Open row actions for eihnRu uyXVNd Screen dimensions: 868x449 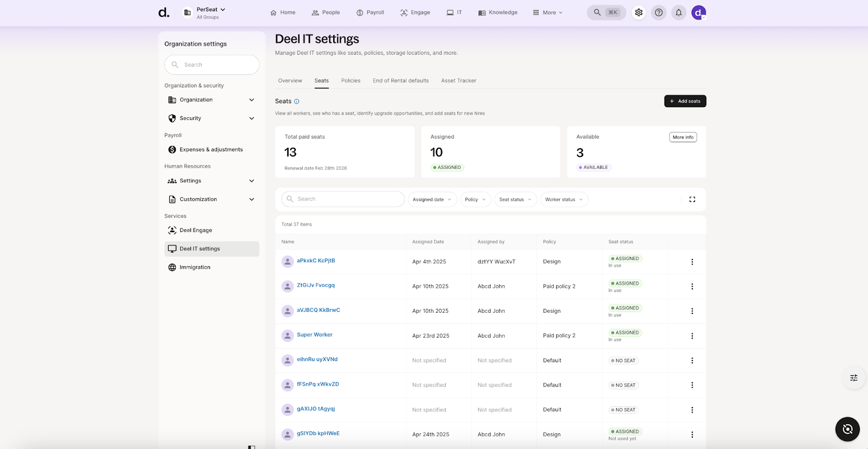pos(692,361)
